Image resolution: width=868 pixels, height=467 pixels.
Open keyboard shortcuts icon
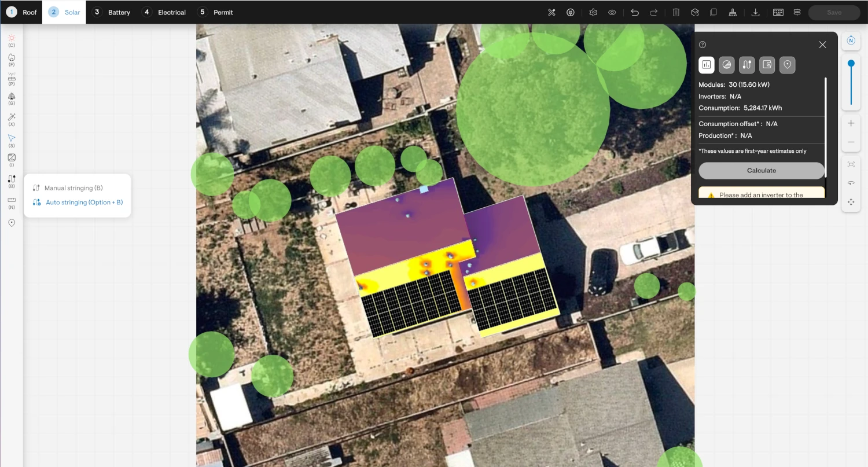pos(778,12)
